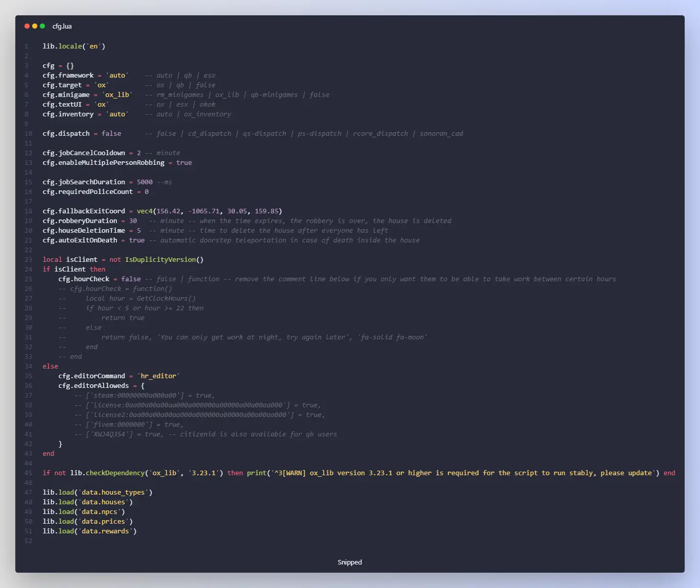
Task: Click the "cfg.editorCommand" setting name
Action: pos(92,376)
